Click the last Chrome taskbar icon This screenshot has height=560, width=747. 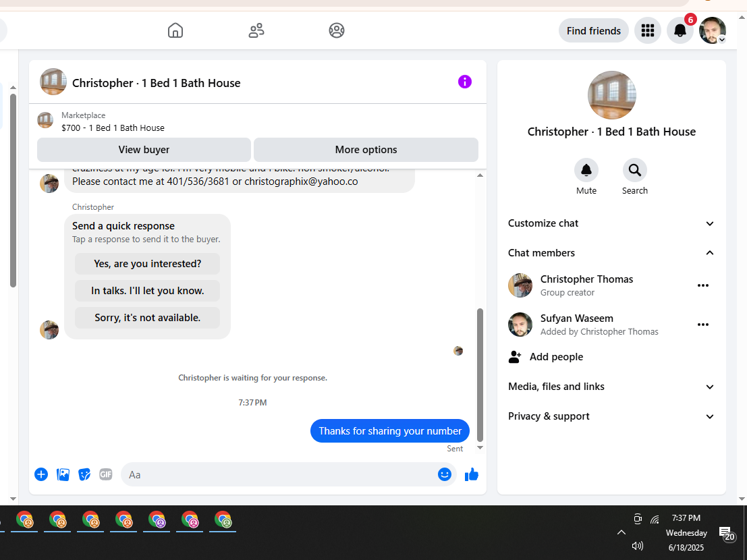pos(223,520)
